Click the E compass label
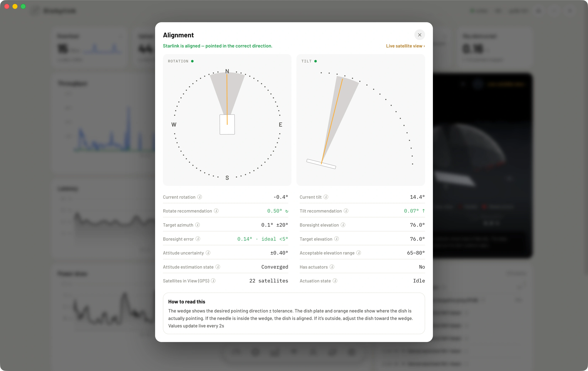588x371 pixels. [x=280, y=125]
